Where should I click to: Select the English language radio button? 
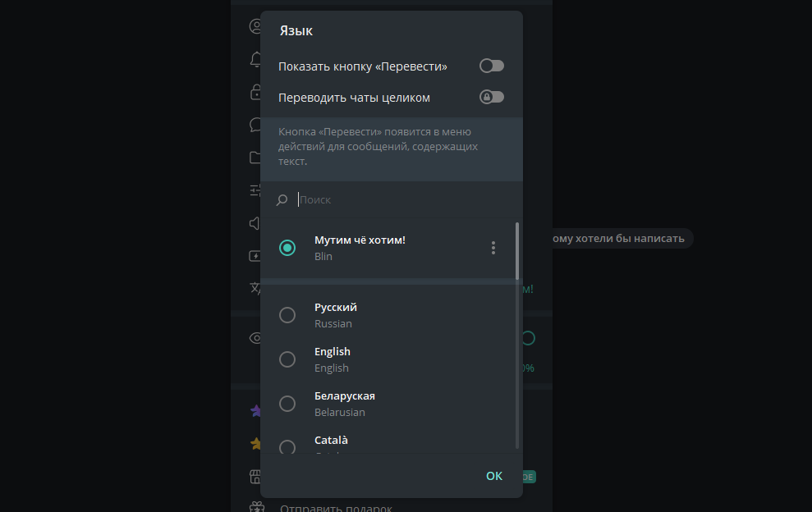click(x=287, y=359)
